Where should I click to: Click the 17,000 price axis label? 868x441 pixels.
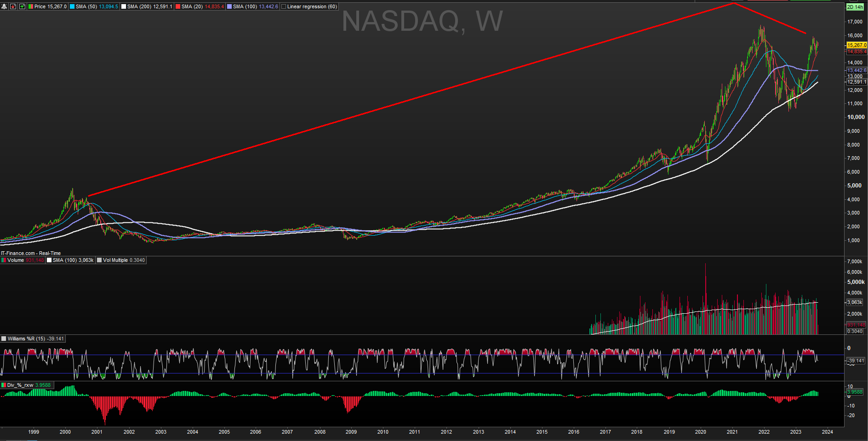(x=855, y=22)
